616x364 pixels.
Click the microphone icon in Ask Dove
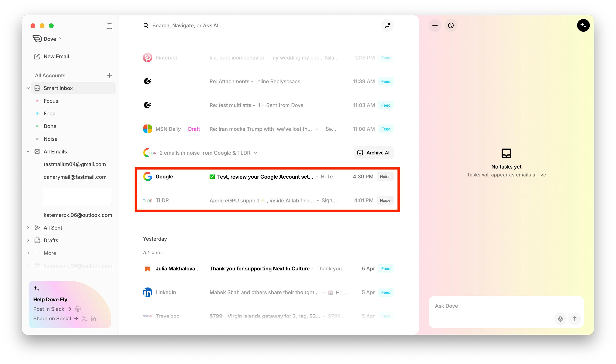coord(560,319)
